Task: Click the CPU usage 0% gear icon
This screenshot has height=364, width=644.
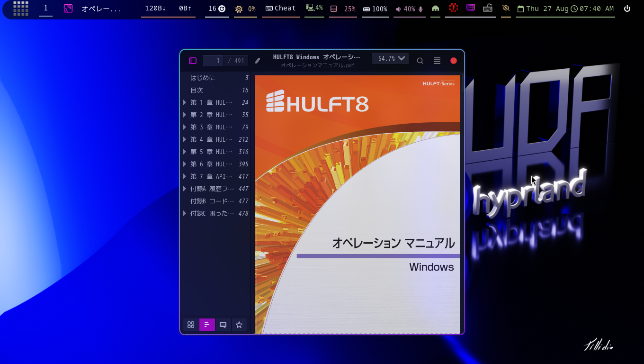Action: pos(239,9)
